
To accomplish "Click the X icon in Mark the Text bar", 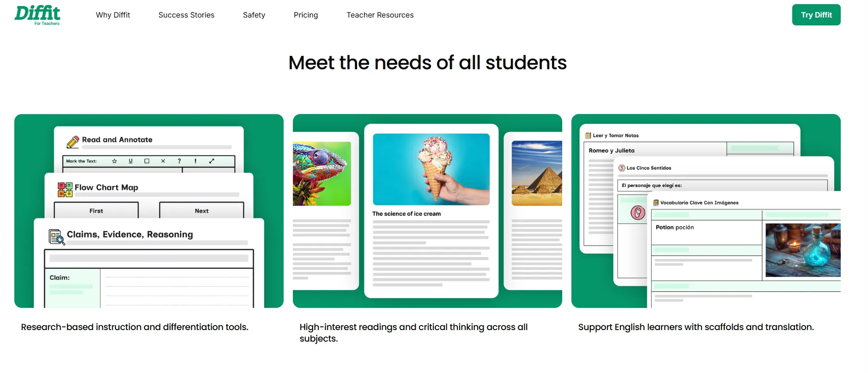I will [x=163, y=161].
